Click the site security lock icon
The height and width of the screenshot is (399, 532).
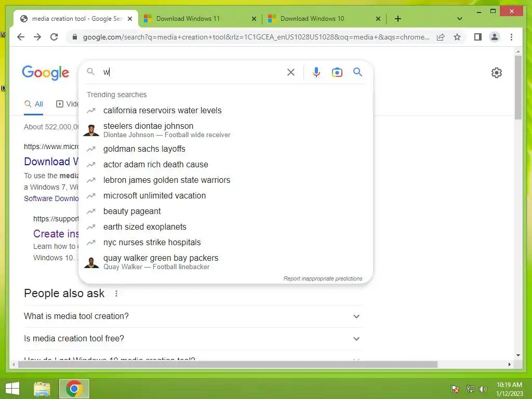[x=75, y=37]
